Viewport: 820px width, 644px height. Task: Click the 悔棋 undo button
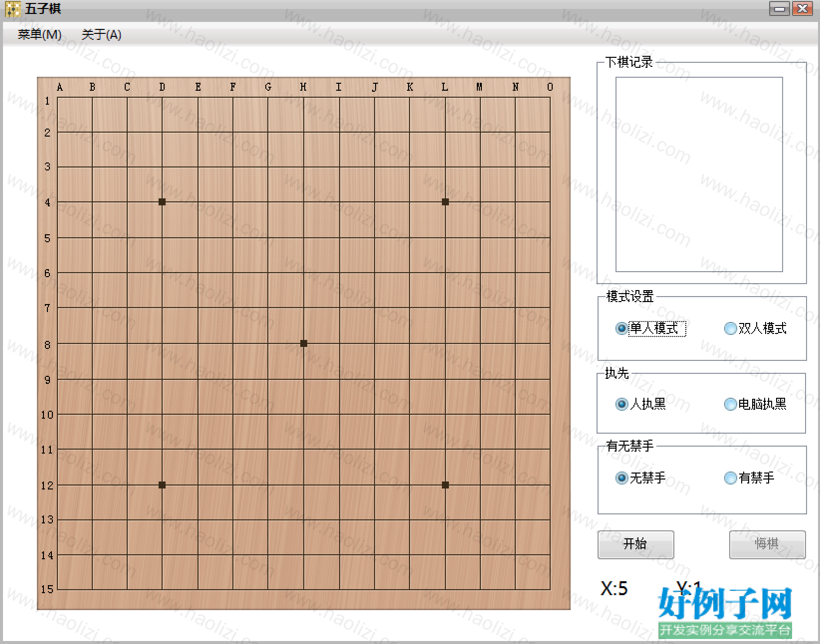click(x=767, y=544)
